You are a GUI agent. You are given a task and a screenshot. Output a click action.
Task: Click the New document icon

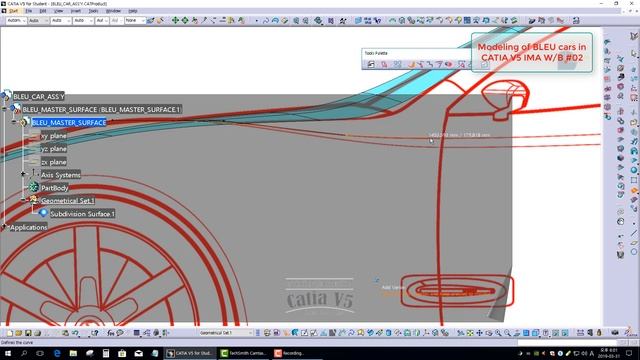click(10, 333)
